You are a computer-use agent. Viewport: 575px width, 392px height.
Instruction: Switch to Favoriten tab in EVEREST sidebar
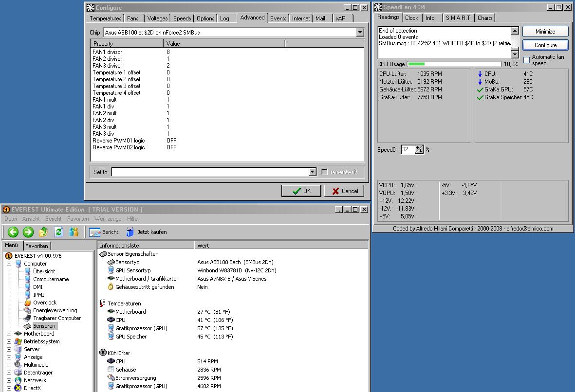[37, 246]
